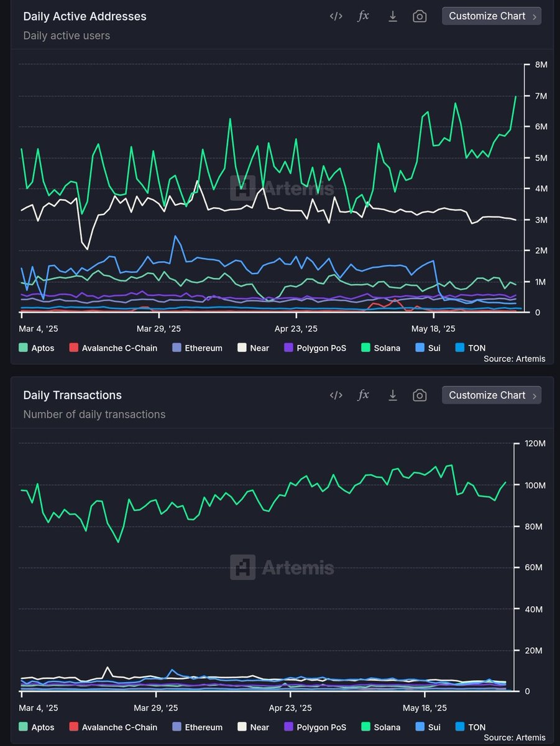
Task: Click the Daily Transactions title
Action: coord(72,395)
